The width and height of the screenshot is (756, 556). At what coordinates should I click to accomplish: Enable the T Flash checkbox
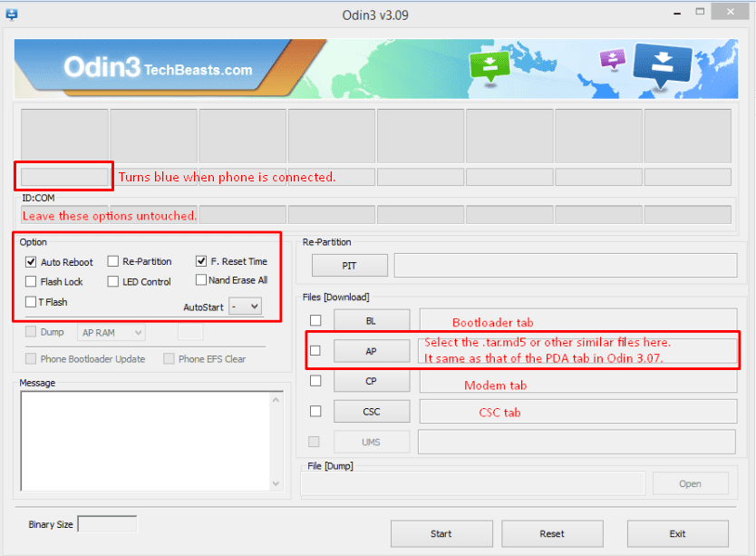click(x=31, y=302)
